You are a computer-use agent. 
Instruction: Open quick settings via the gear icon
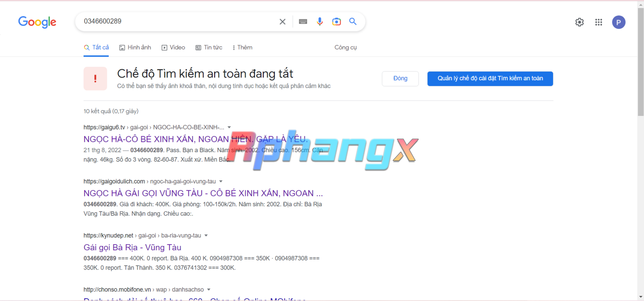point(580,22)
